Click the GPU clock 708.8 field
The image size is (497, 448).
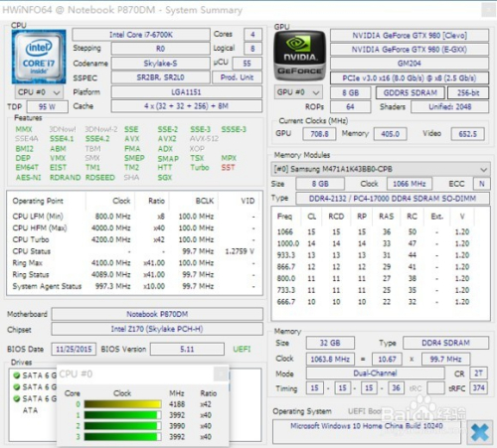(319, 134)
